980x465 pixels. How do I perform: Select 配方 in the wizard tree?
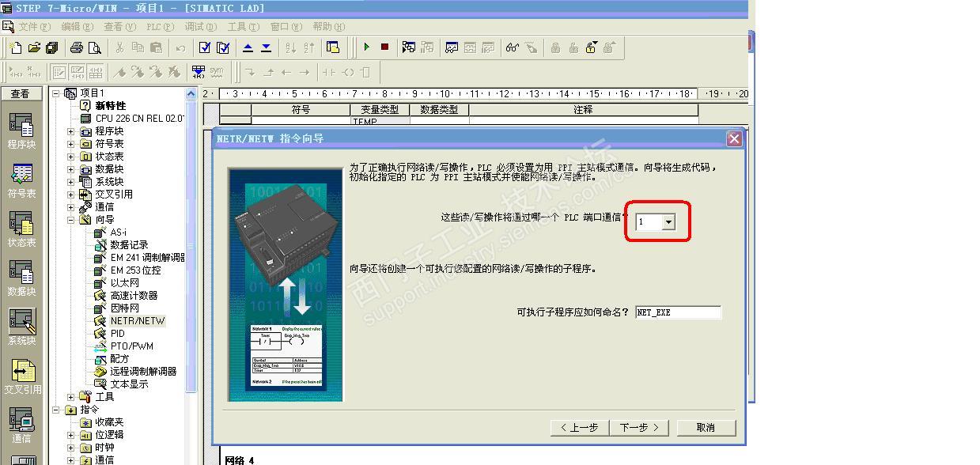tap(119, 359)
